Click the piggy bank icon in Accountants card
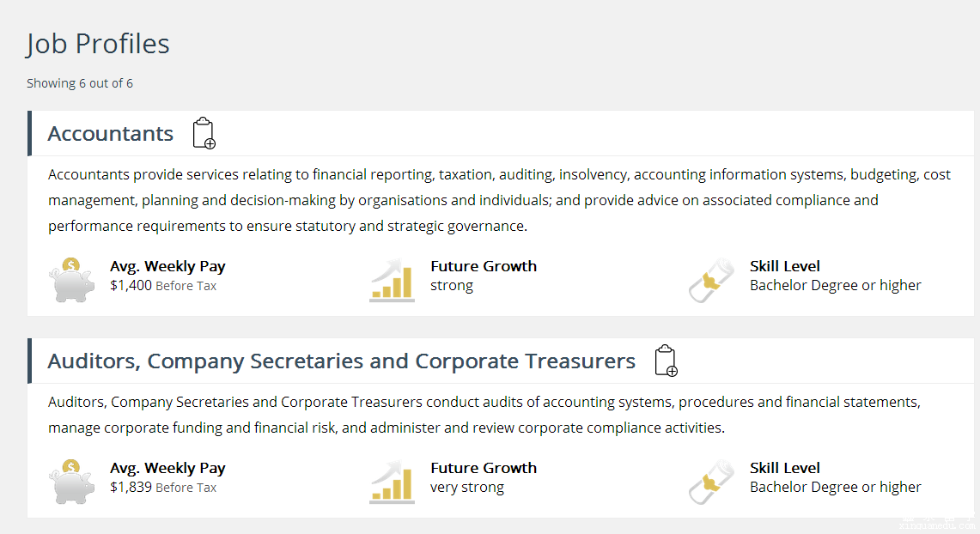Image resolution: width=980 pixels, height=534 pixels. coord(71,279)
